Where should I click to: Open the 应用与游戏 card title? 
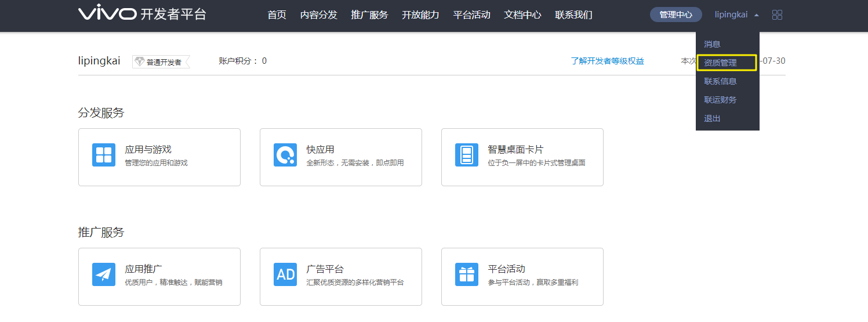[x=148, y=150]
